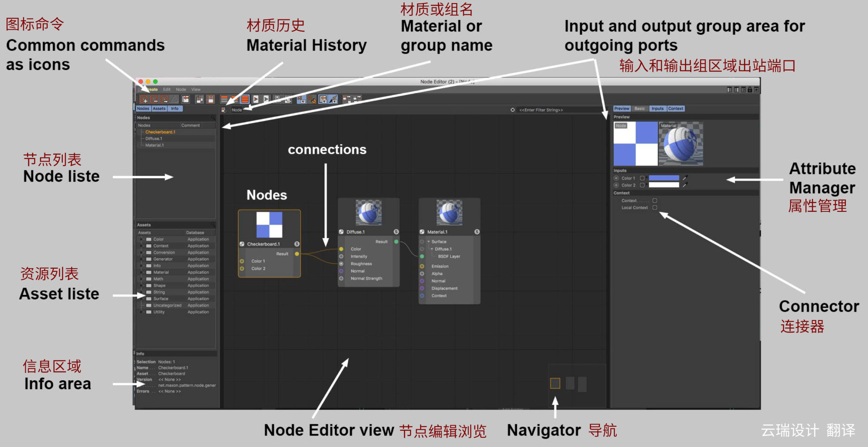The width and height of the screenshot is (868, 447).
Task: Click the Material History icon beside the Node name
Action: pyautogui.click(x=223, y=109)
